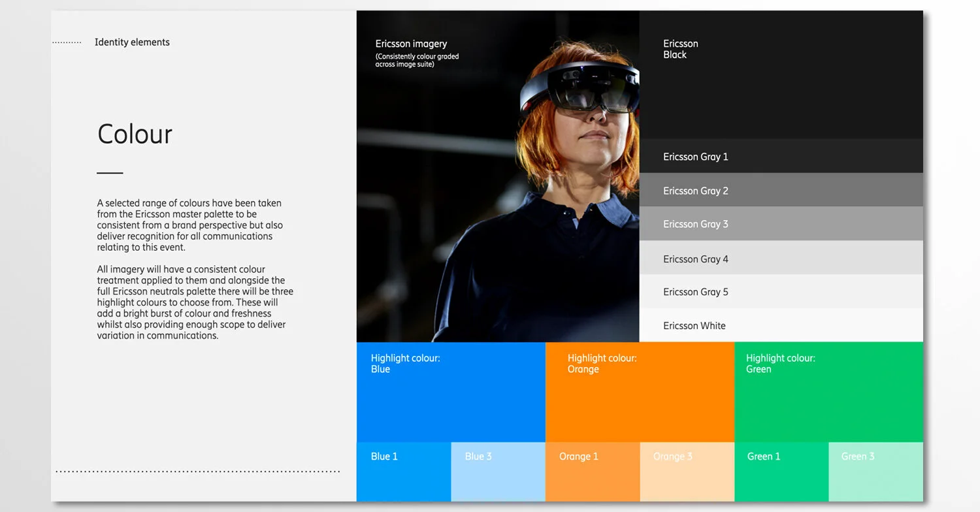Choose the Ericsson Gray 2 swatch
The width and height of the screenshot is (980, 512).
[781, 190]
